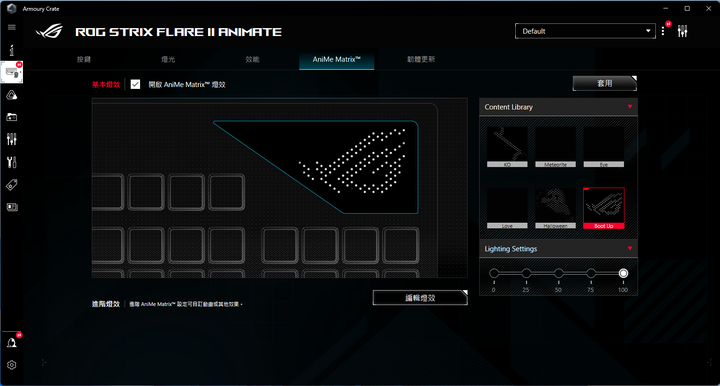The width and height of the screenshot is (720, 386).
Task: Minimize the Armoury Crate window
Action: click(x=665, y=8)
